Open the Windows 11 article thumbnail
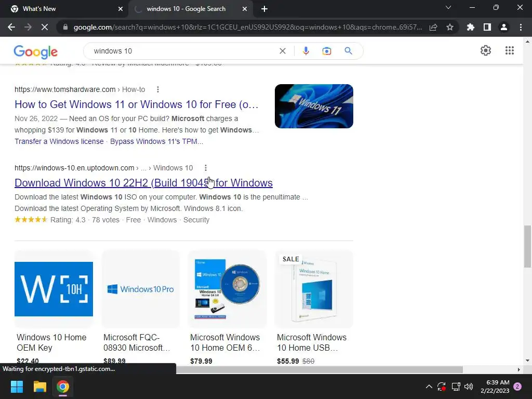Image resolution: width=532 pixels, height=399 pixels. click(314, 106)
